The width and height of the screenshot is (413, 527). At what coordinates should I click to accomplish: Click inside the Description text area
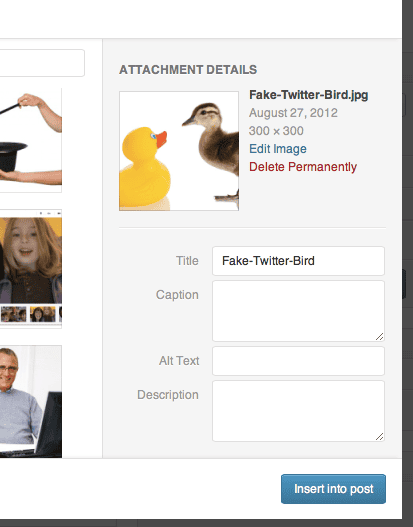298,411
